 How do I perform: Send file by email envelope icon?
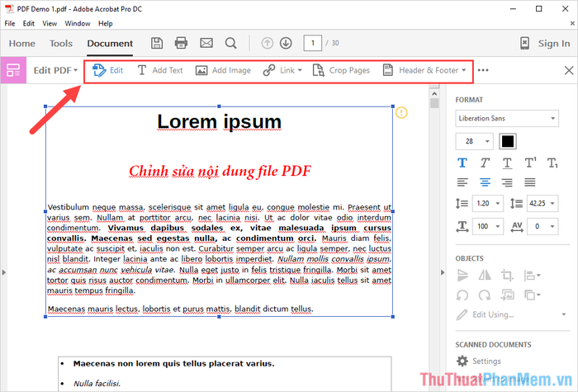(x=206, y=43)
